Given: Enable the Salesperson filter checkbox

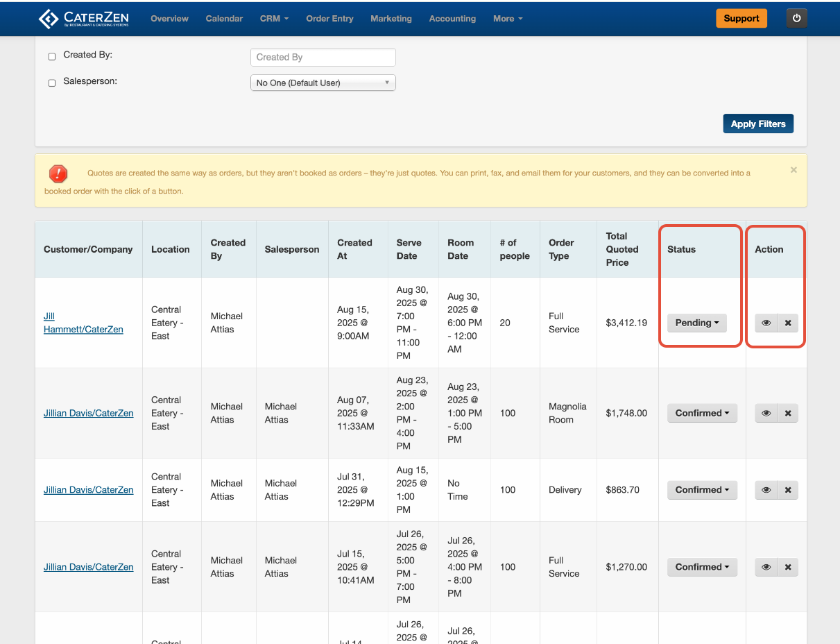Looking at the screenshot, I should [52, 83].
